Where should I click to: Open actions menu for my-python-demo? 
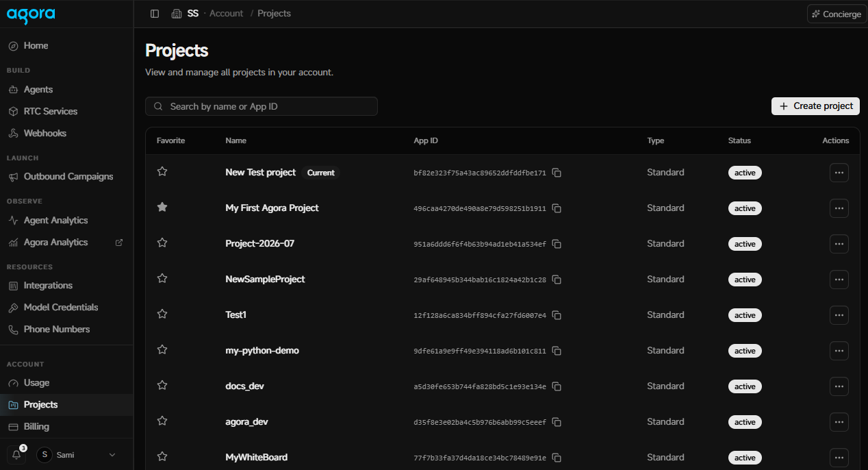click(839, 351)
